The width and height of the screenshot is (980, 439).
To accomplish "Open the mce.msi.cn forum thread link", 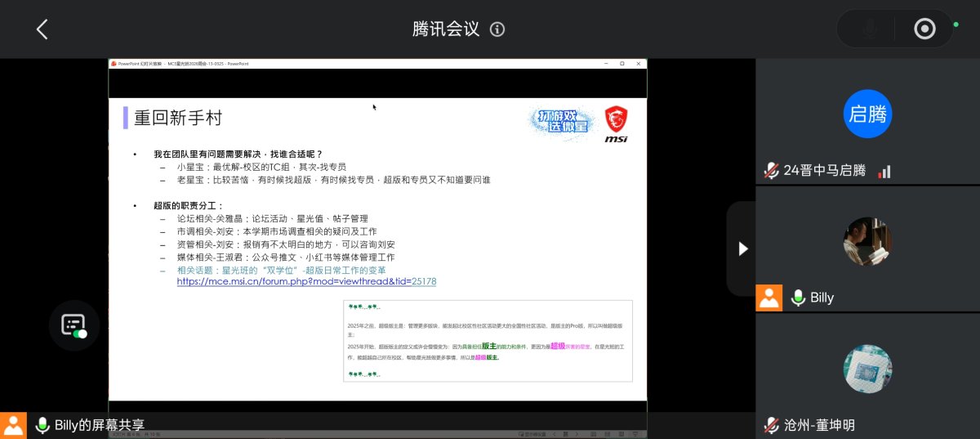I will [x=306, y=281].
